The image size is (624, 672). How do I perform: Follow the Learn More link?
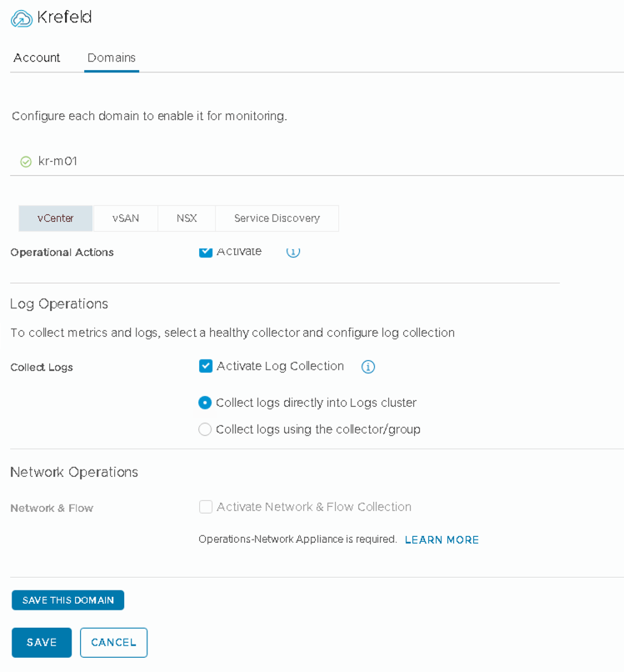(442, 540)
